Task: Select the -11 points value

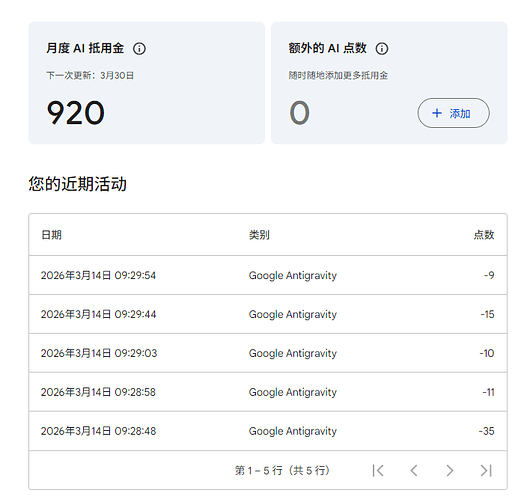Action: [x=488, y=392]
